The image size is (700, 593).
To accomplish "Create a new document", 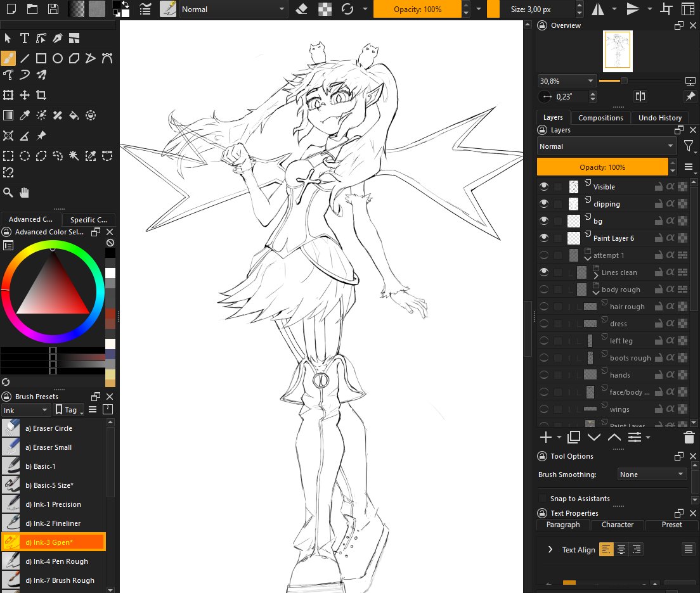I will pyautogui.click(x=11, y=9).
